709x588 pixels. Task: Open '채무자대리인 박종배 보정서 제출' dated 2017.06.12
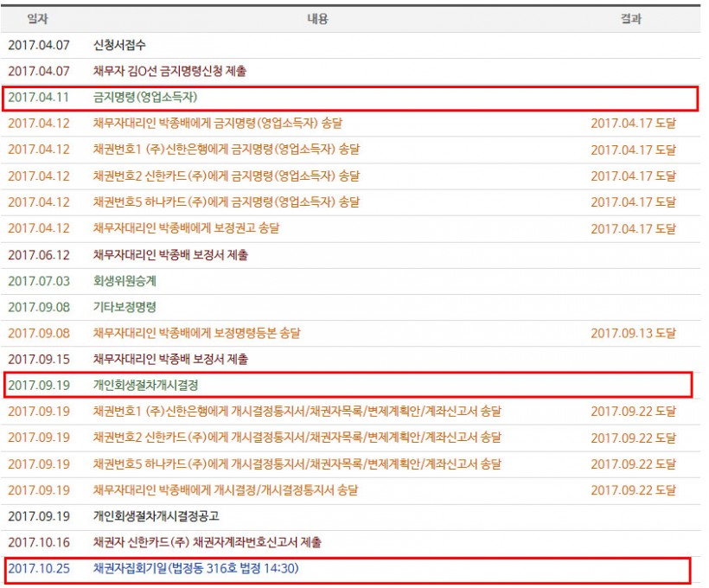point(170,255)
